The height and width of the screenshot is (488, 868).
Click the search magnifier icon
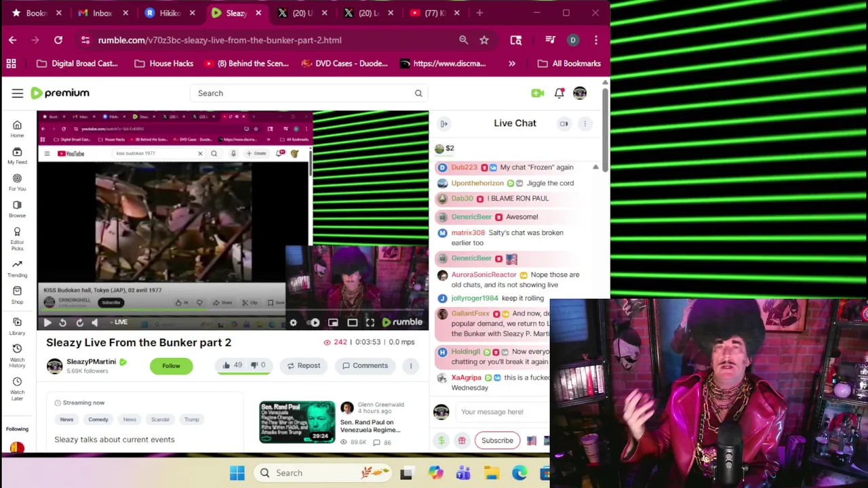tap(418, 93)
